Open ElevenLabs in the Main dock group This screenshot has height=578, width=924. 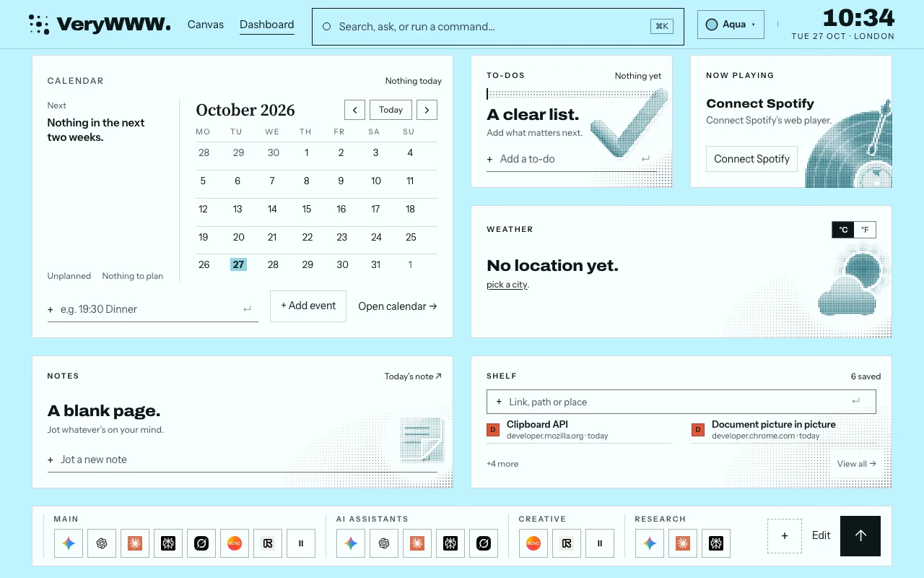(x=301, y=543)
